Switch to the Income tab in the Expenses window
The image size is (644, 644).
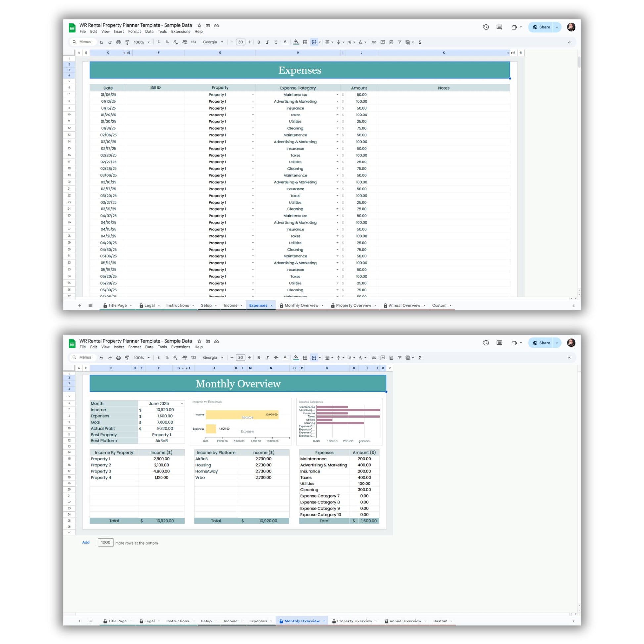pyautogui.click(x=230, y=305)
